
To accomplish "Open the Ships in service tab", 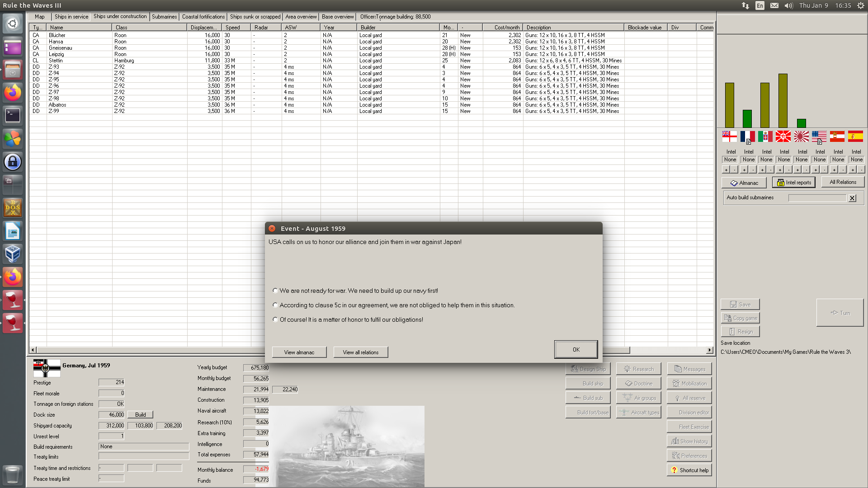I will pos(71,17).
